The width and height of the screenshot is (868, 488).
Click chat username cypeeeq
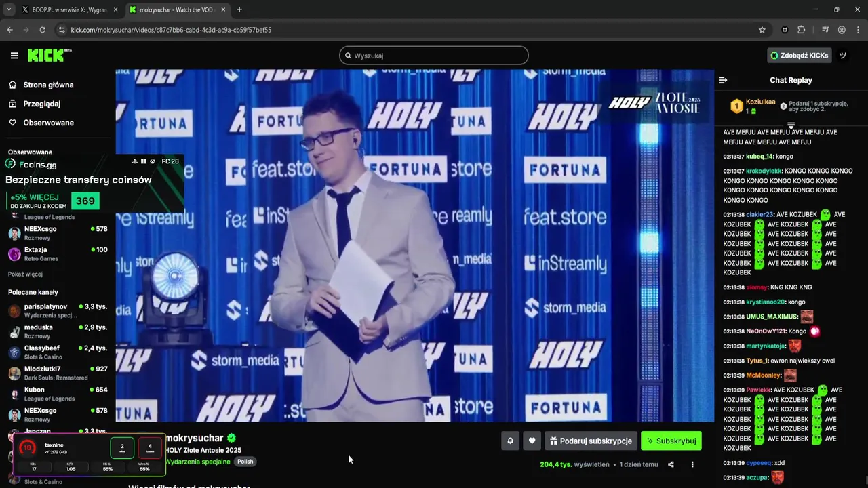759,463
